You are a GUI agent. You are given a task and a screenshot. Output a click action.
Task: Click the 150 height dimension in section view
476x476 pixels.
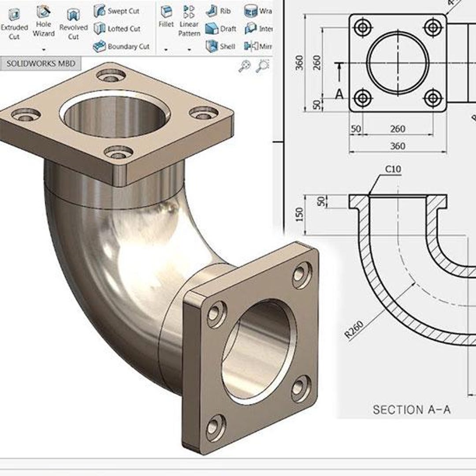[299, 215]
